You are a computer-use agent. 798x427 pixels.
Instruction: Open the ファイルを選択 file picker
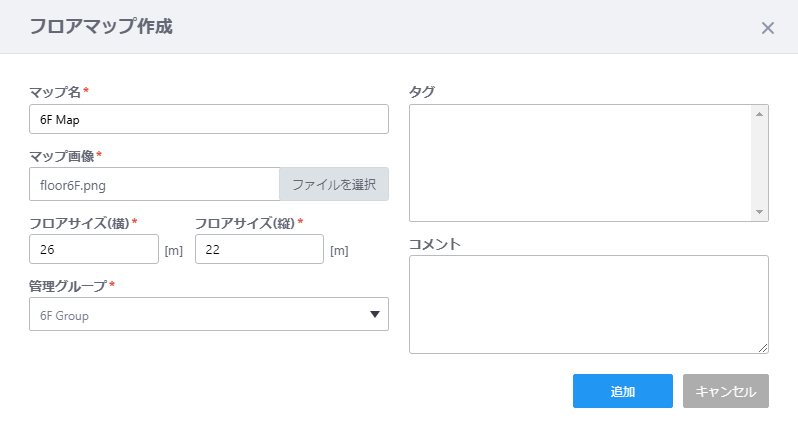coord(334,184)
